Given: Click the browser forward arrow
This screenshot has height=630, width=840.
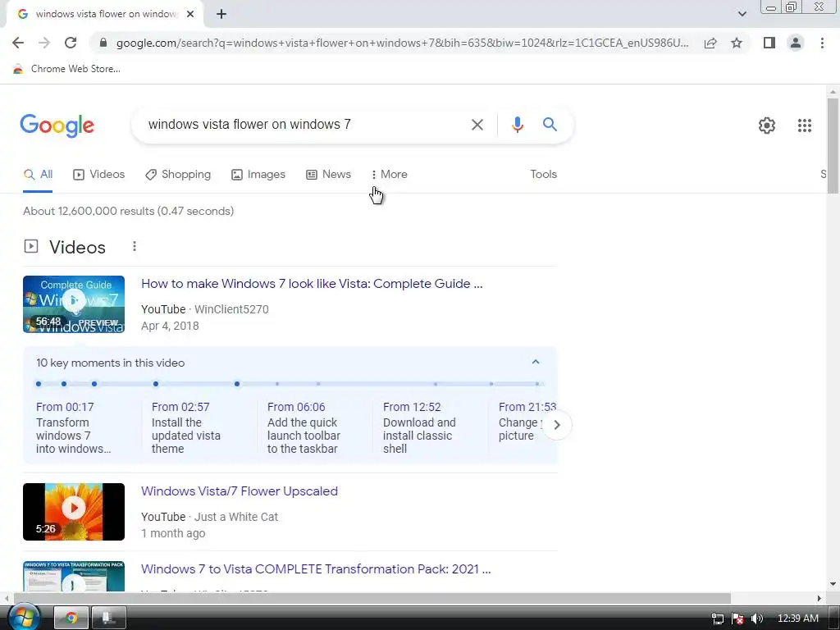Looking at the screenshot, I should [44, 43].
